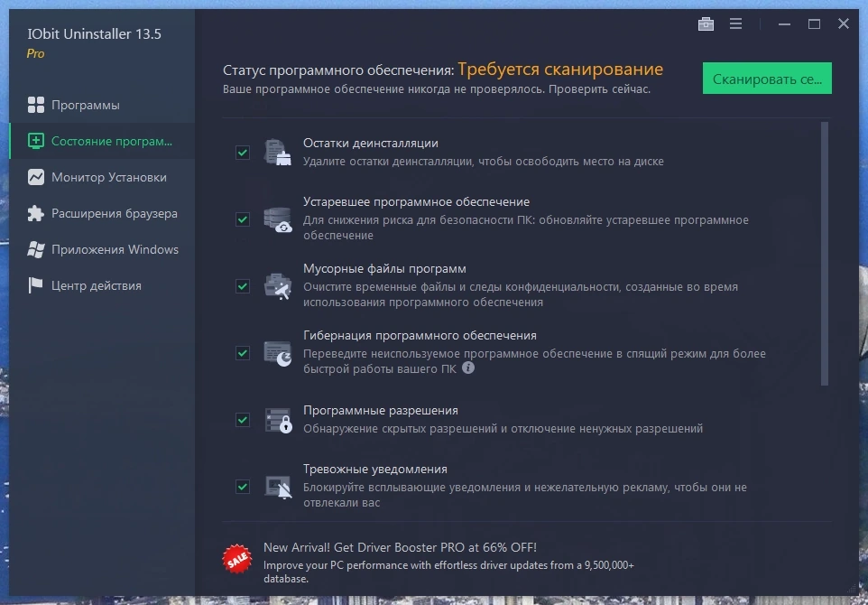Toggle the Мусорные файлы программ checkbox
Screen dimensions: 868x605
click(x=243, y=286)
